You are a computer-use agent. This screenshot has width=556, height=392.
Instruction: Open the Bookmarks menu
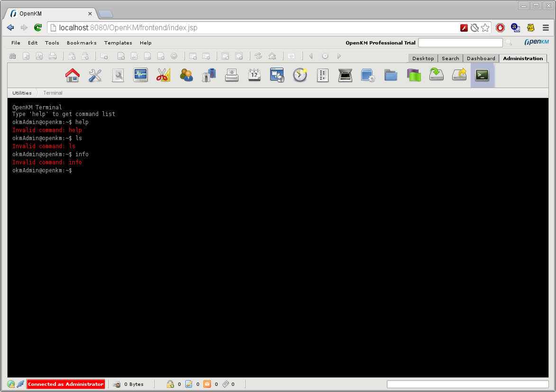pos(82,43)
